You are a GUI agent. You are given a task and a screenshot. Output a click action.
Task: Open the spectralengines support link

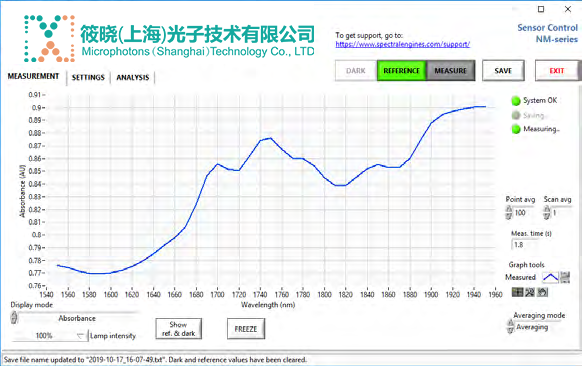[x=403, y=45]
